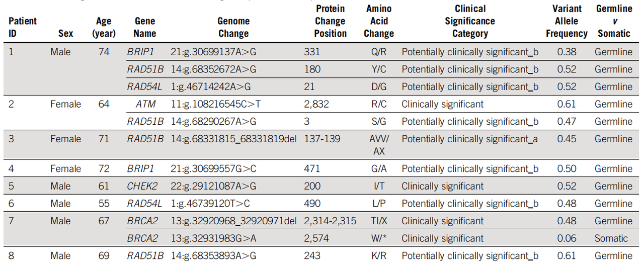The height and width of the screenshot is (270, 644).
Task: Select the 0.06 allele frequency cell
Action: pyautogui.click(x=567, y=238)
